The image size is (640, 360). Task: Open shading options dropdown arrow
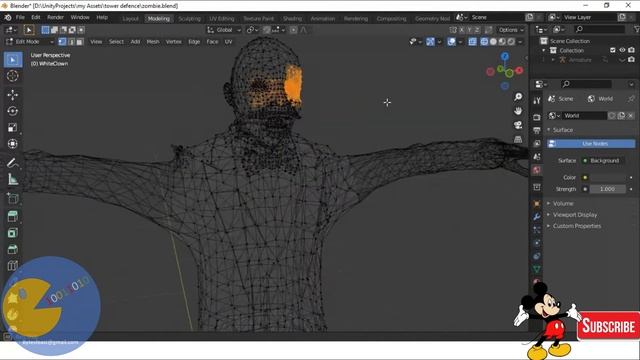click(x=520, y=42)
